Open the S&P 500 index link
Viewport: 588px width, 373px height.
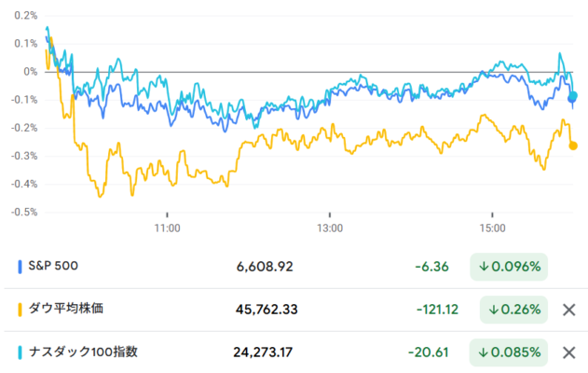coord(53,266)
